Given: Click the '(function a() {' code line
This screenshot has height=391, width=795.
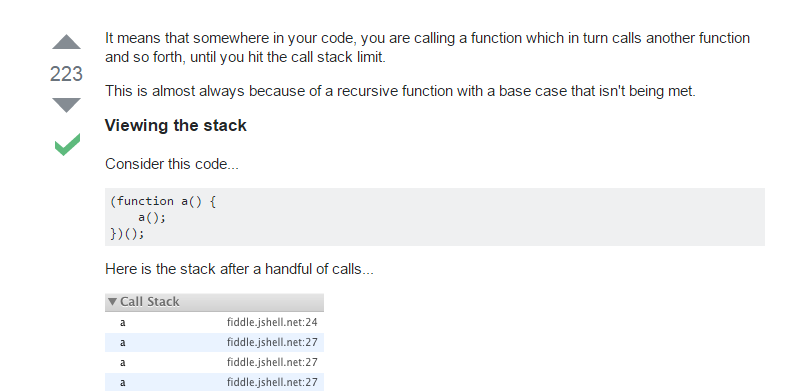Looking at the screenshot, I should click(163, 201).
